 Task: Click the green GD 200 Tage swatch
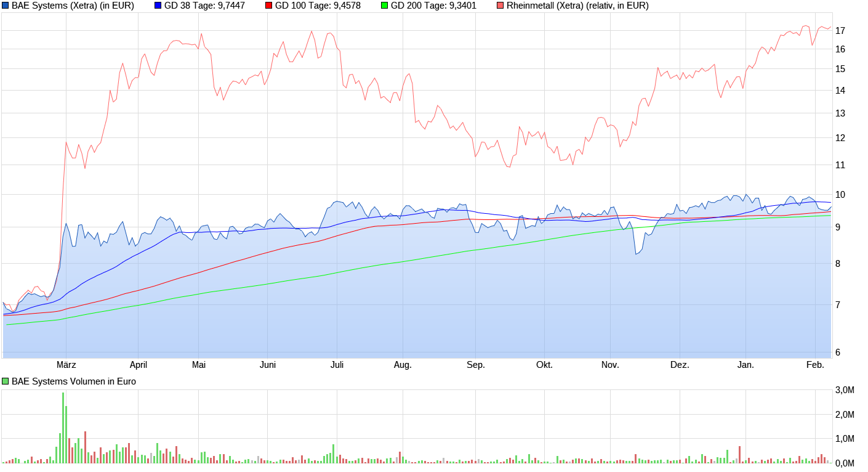(384, 6)
